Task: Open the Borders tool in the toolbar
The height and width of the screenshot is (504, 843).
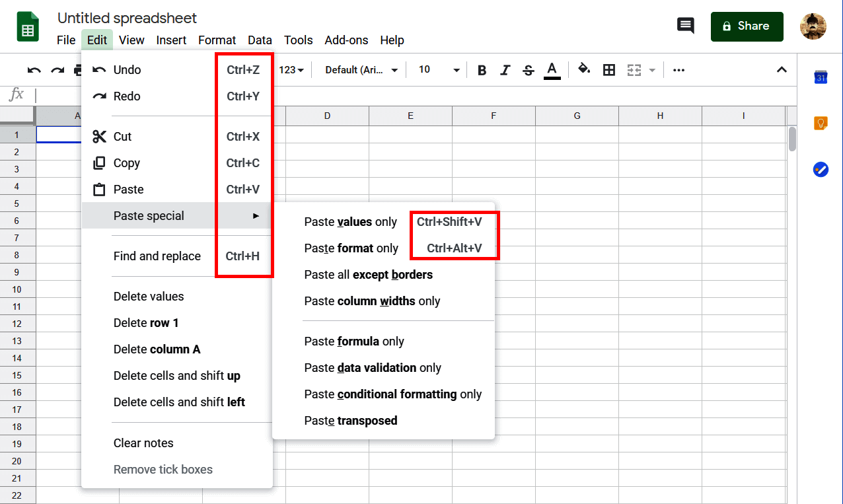Action: (608, 69)
